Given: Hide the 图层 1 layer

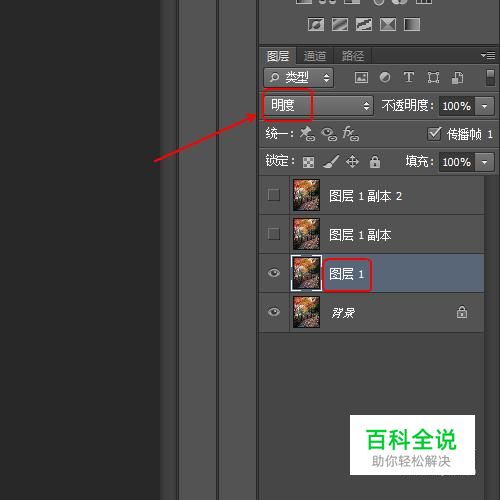Looking at the screenshot, I should click(x=274, y=273).
